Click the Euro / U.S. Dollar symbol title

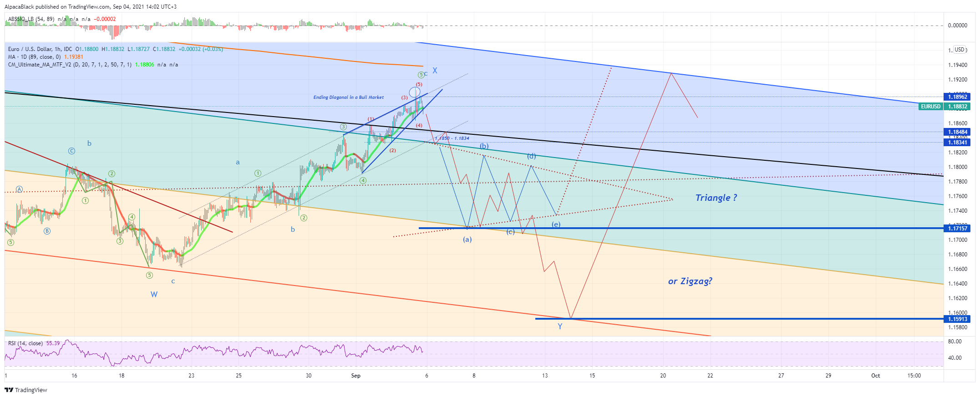tap(40, 49)
